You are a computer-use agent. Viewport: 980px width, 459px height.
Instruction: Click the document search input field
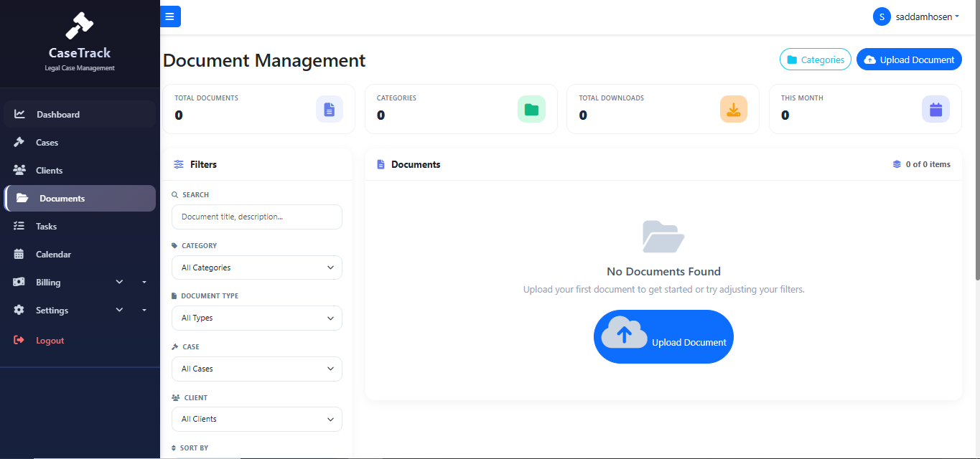pos(257,217)
